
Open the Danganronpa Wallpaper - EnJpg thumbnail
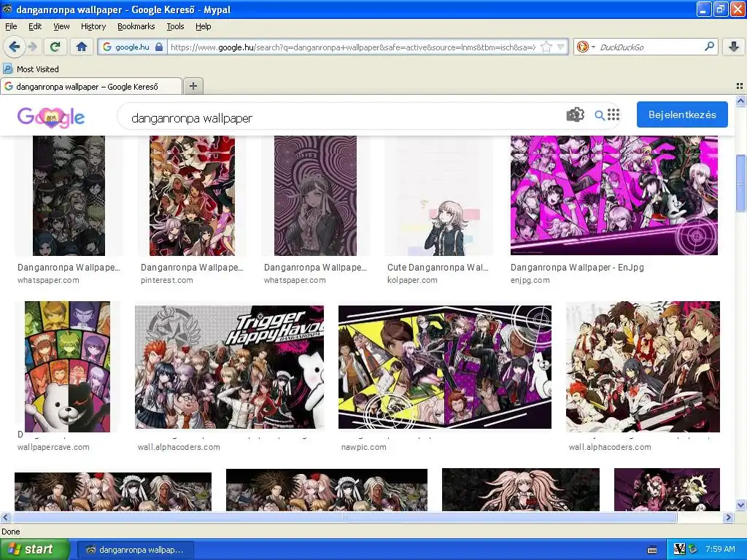point(614,195)
